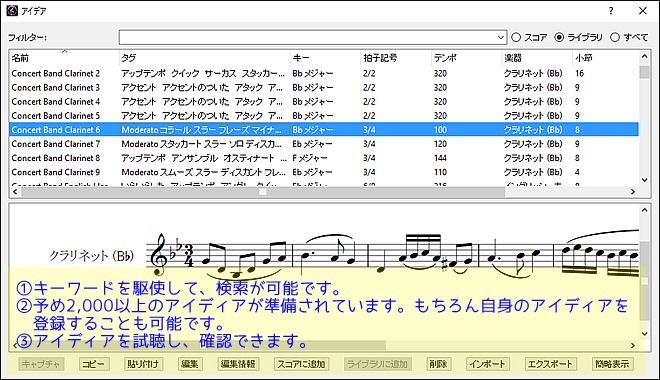Click the クラリネット (Bb) staff label
Viewport: 660px width, 380px height.
click(x=91, y=255)
